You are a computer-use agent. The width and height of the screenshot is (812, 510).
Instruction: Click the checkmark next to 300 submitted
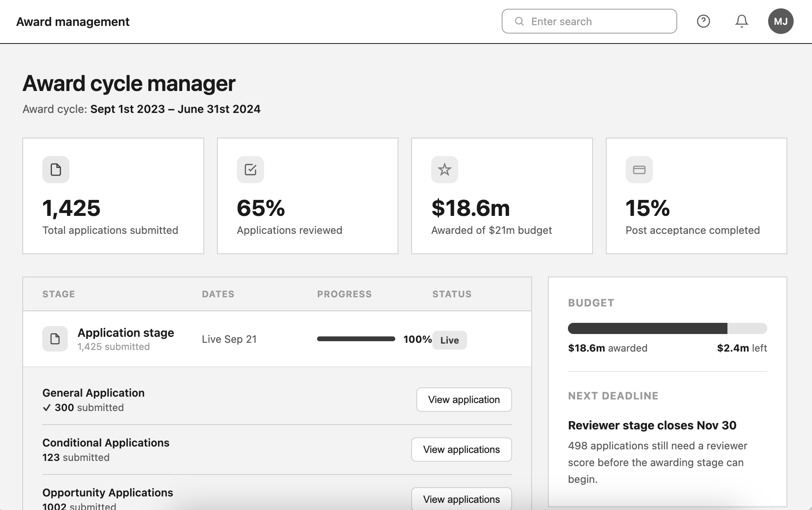47,407
